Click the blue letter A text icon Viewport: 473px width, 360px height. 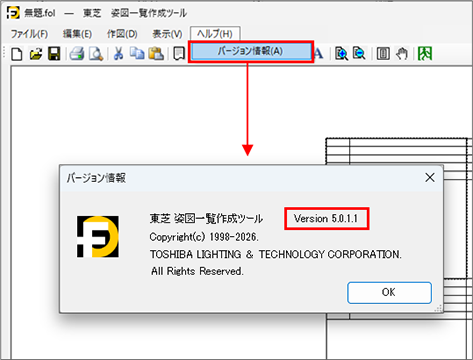click(x=319, y=54)
